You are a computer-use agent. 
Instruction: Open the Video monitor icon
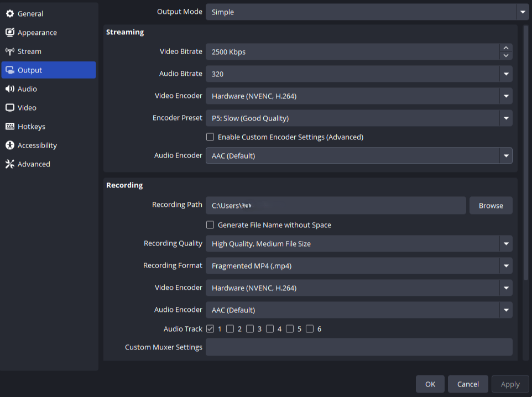[10, 108]
